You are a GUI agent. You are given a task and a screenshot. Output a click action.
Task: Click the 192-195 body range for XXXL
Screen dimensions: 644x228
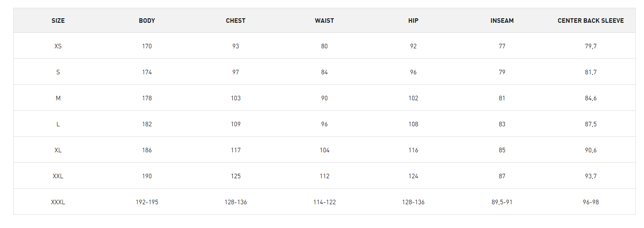click(x=147, y=202)
